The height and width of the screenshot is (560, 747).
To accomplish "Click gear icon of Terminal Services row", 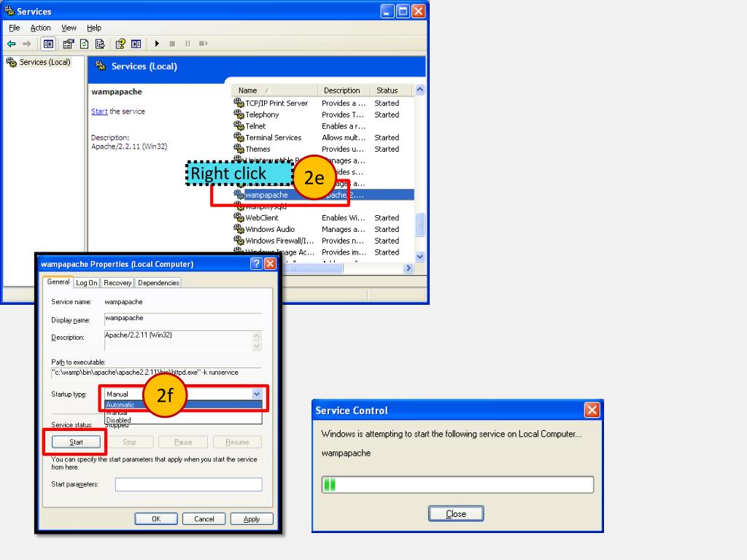I will (239, 137).
